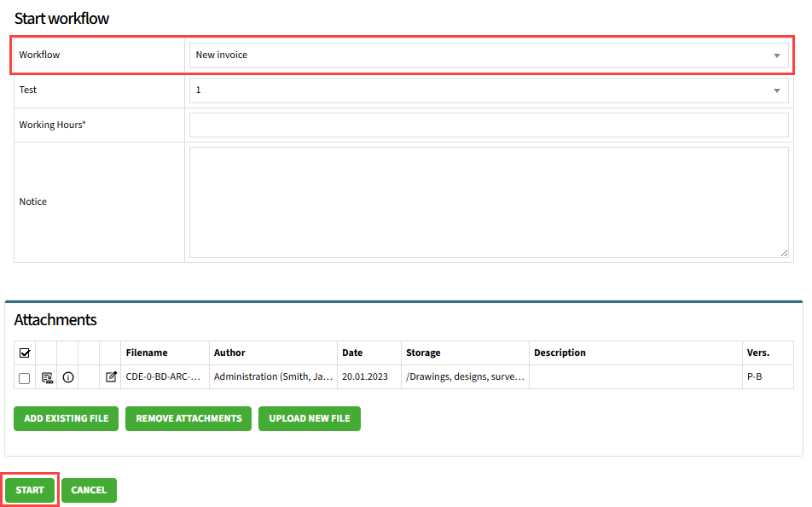Sort by the Filename column header

[x=147, y=353]
